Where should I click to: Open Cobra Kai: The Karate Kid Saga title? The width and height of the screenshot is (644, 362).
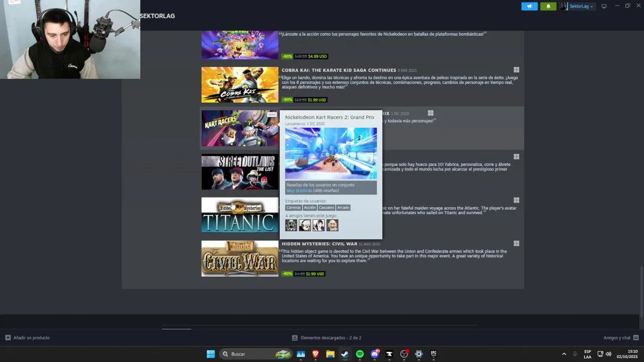[339, 70]
